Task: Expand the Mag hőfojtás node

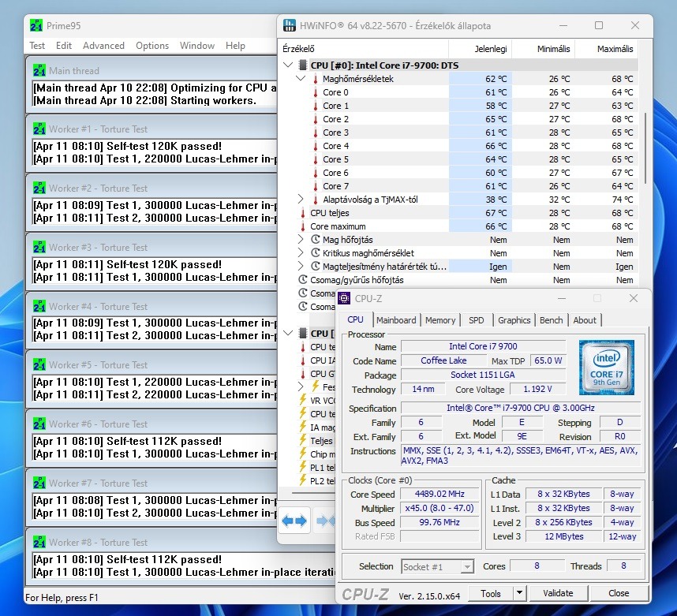Action: (301, 240)
